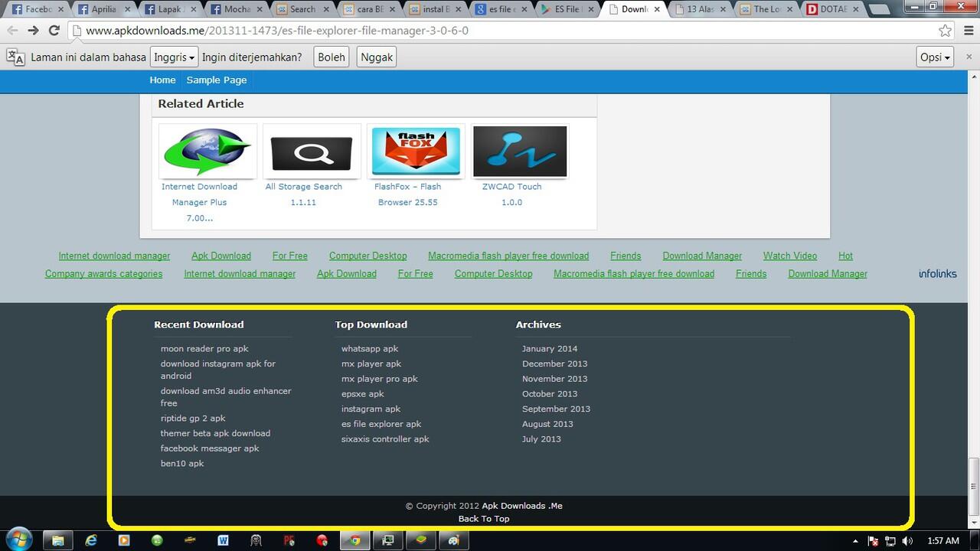Open 'mx player pro apk' link
The height and width of the screenshot is (551, 980).
point(380,379)
